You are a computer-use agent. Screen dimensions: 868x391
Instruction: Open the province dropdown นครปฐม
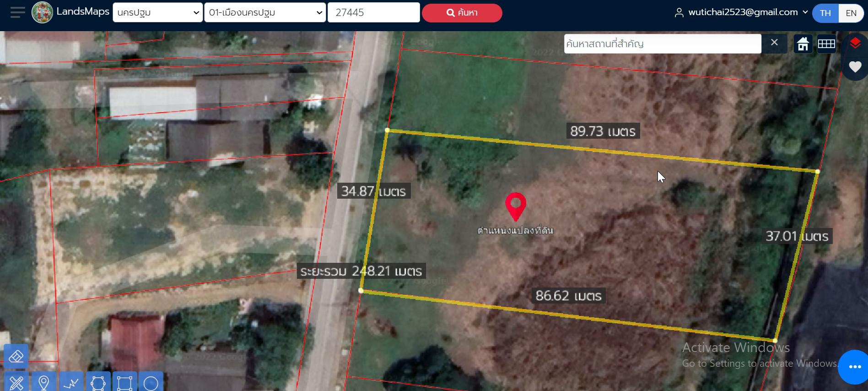click(x=158, y=13)
